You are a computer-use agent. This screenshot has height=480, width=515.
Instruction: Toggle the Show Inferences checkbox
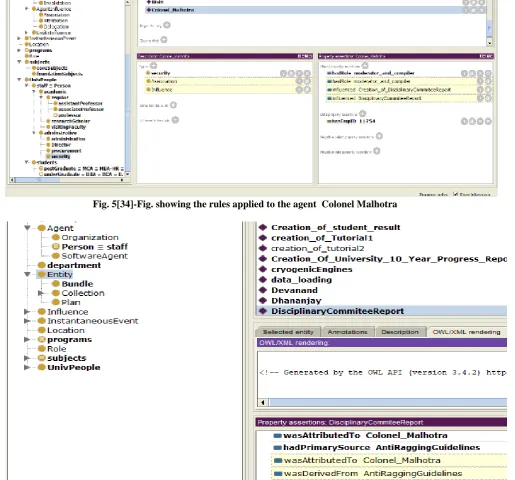pyautogui.click(x=455, y=194)
